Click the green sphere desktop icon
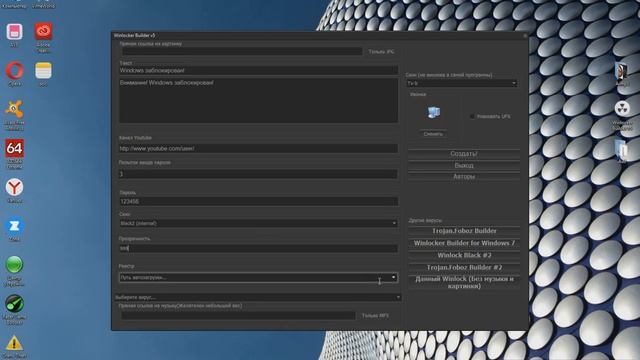The width and height of the screenshot is (640, 360). [14, 265]
